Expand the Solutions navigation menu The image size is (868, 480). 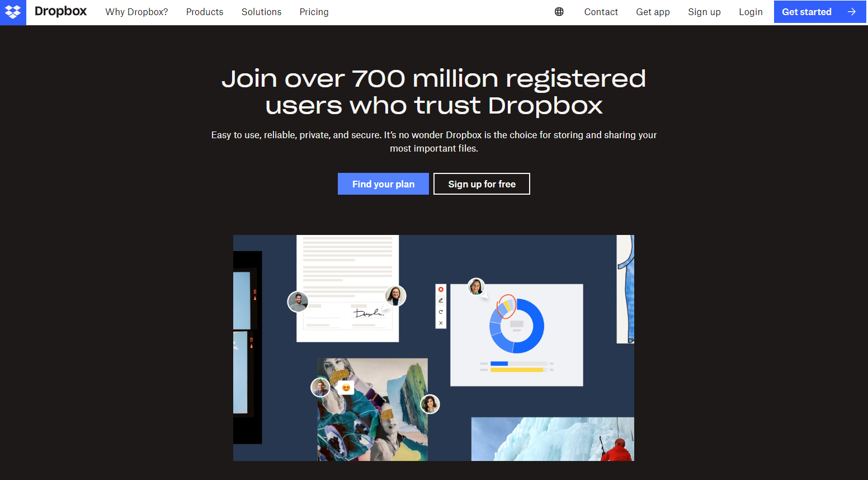(261, 12)
